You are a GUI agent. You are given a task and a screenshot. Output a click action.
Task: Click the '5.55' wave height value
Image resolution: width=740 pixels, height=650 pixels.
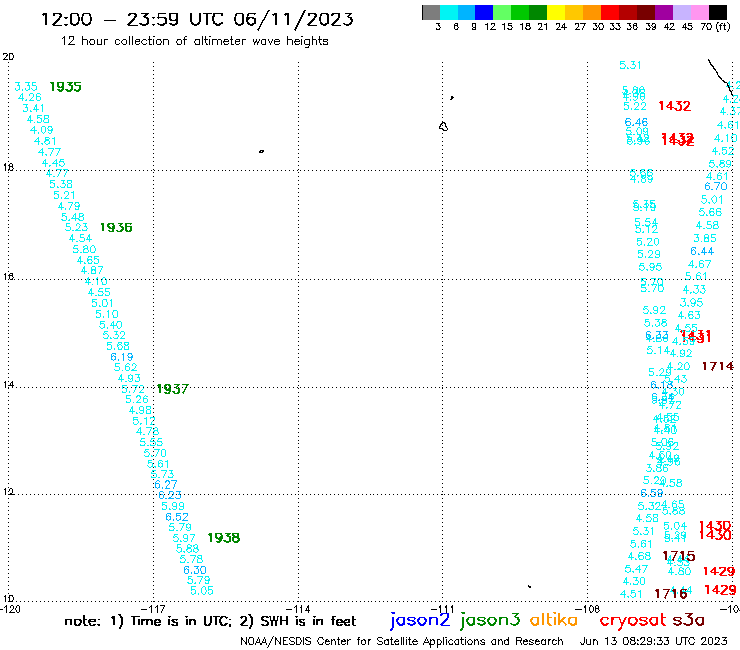pyautogui.click(x=151, y=442)
